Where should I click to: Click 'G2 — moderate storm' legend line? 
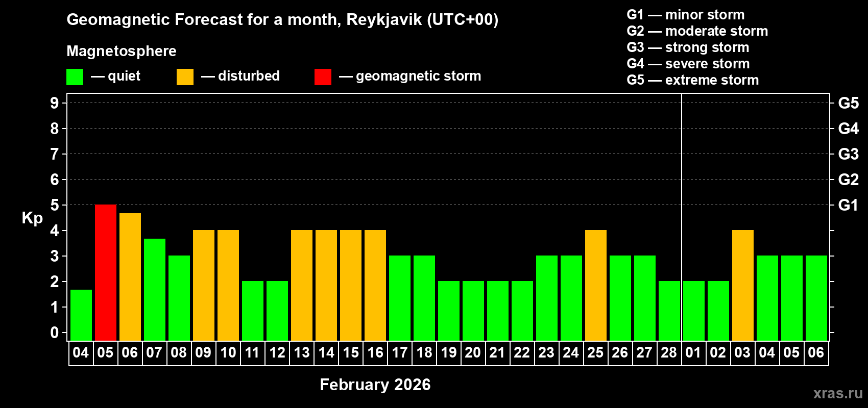[x=697, y=31]
